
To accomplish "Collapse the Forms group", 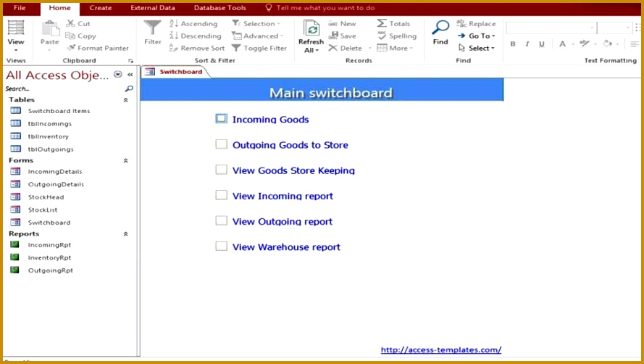I will coord(125,160).
